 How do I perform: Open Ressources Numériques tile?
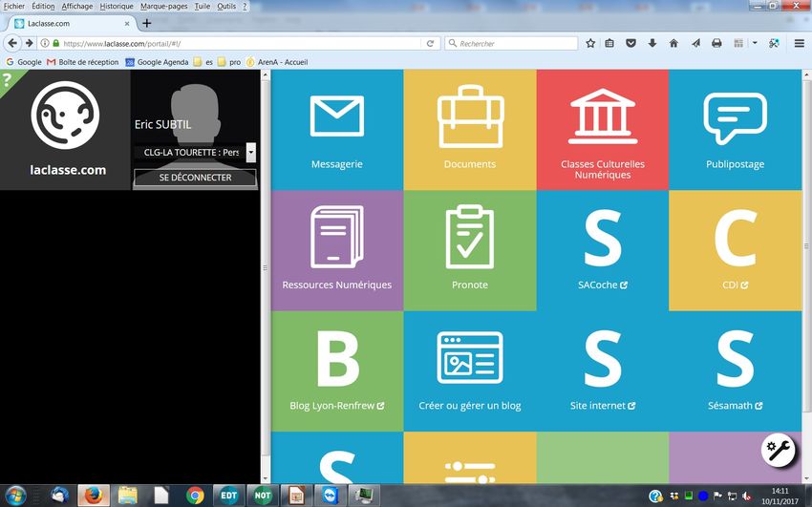[x=337, y=250]
